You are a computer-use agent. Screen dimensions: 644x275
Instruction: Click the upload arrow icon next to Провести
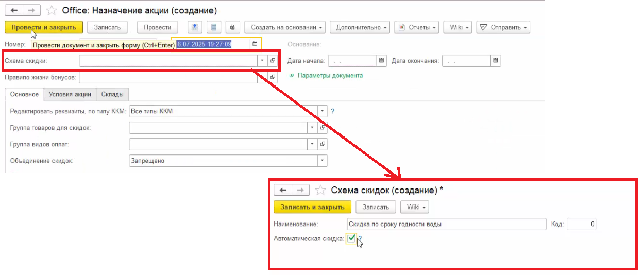click(195, 27)
